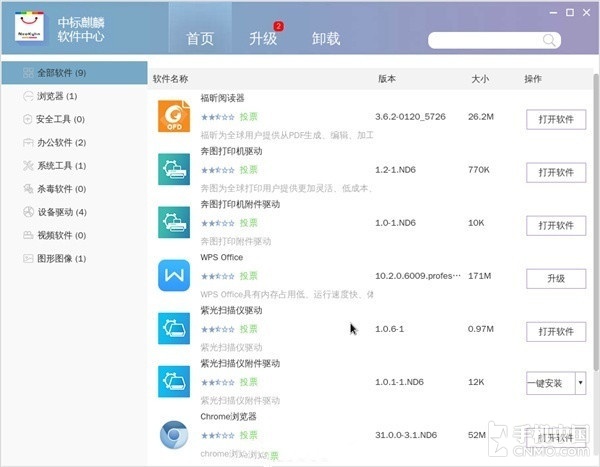The image size is (600, 467).
Task: Click the 图形图像 category icon
Action: pos(28,259)
